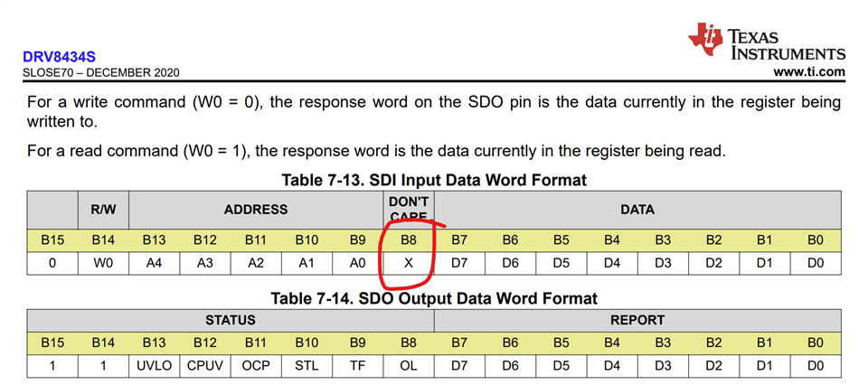Select the Table 7-14 SDO Output title
The width and height of the screenshot is (868, 385).
click(434, 299)
